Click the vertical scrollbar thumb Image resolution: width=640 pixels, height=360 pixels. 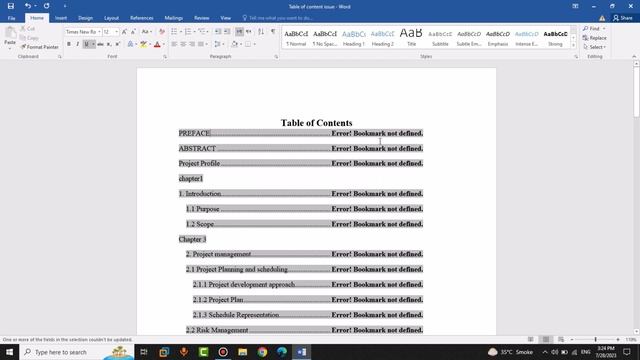click(636, 92)
